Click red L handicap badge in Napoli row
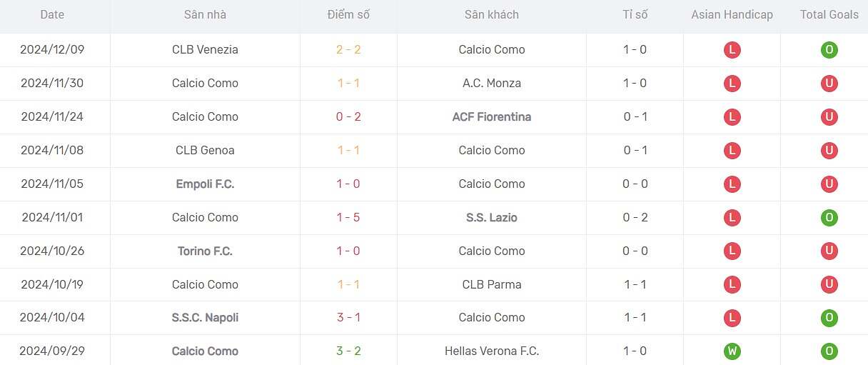Image resolution: width=868 pixels, height=365 pixels. click(732, 318)
